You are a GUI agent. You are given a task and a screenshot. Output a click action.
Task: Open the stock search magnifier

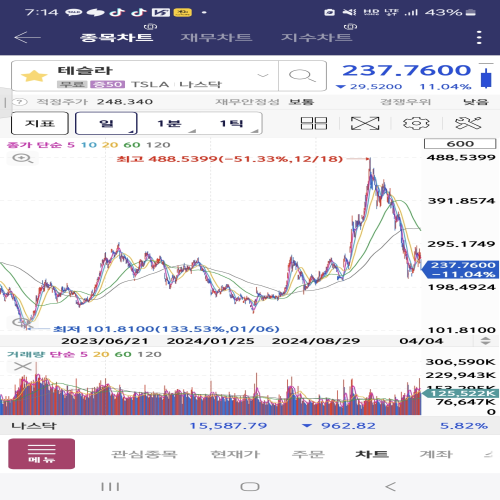[302, 76]
